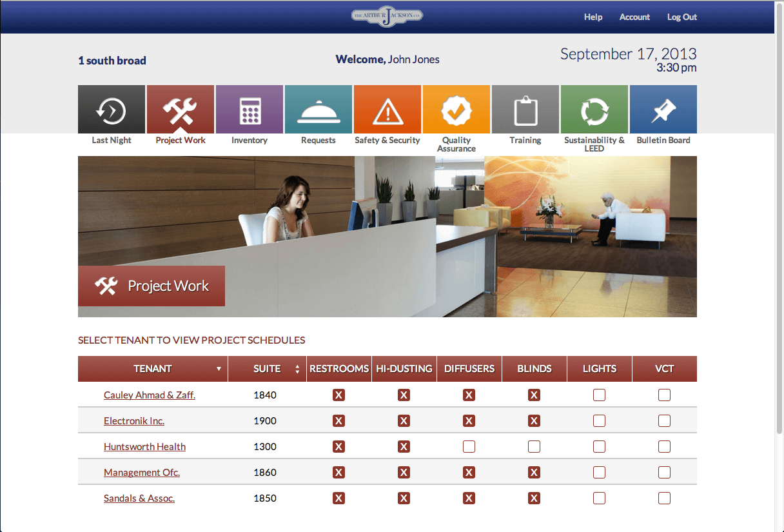Go to the Account menu
Viewport: 784px width, 532px height.
pos(634,17)
